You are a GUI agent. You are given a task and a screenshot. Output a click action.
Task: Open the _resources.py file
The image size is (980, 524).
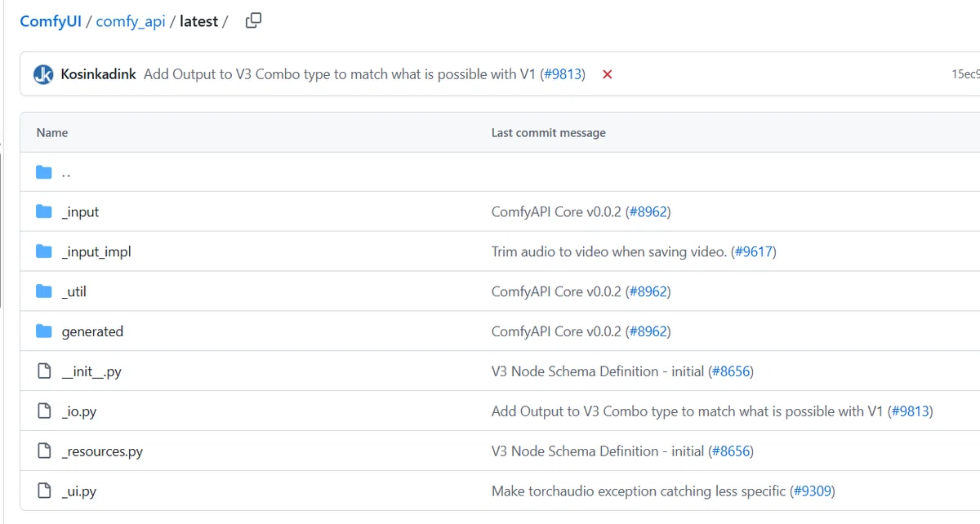[x=102, y=451]
